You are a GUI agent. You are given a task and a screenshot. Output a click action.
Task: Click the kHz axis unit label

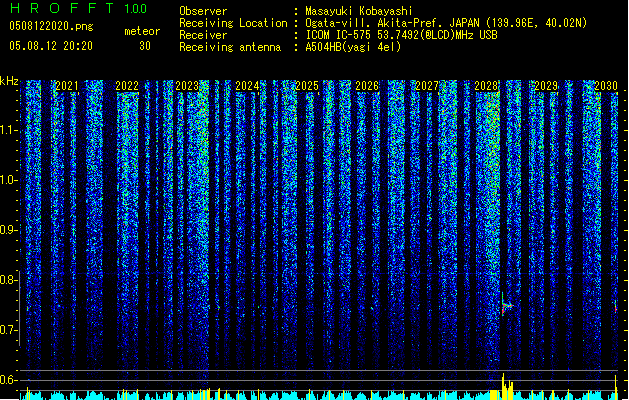pos(9,81)
